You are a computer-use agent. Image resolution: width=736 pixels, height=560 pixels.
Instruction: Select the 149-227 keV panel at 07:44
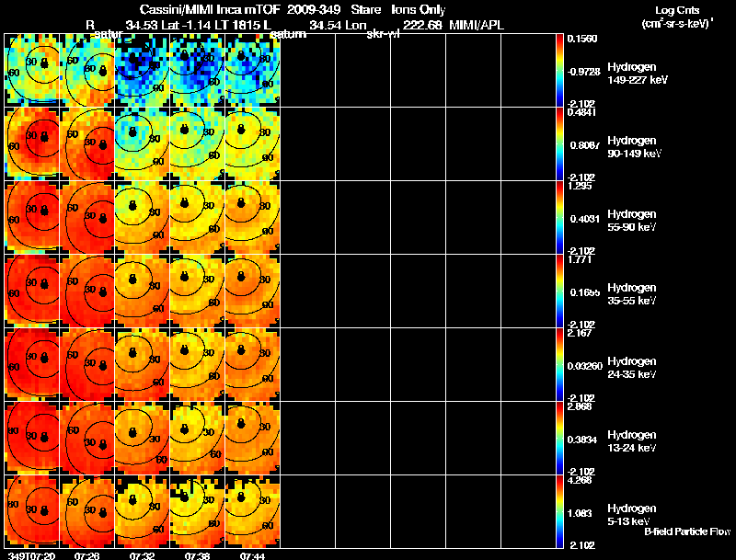(252, 71)
